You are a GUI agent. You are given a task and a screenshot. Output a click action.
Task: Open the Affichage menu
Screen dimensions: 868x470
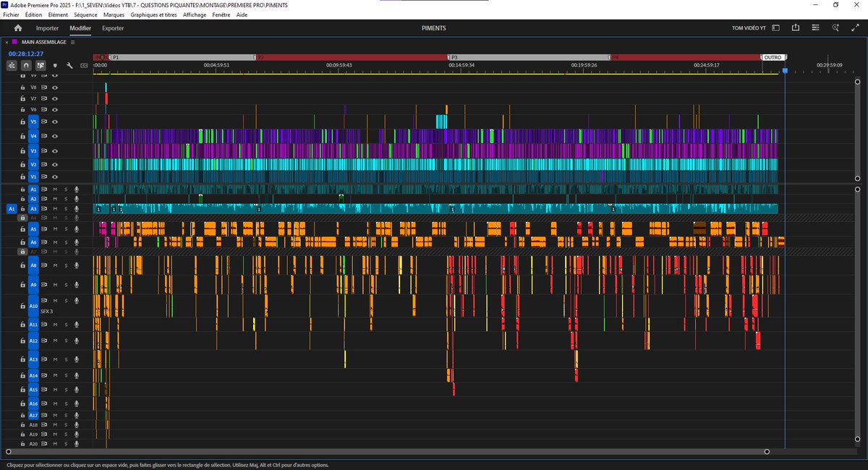pos(195,14)
